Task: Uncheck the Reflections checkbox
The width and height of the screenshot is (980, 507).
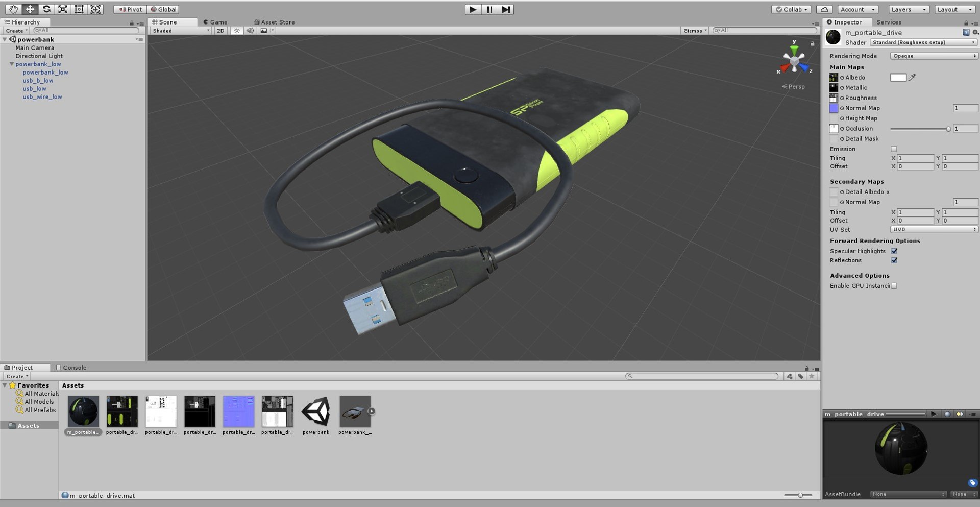Action: click(x=894, y=260)
